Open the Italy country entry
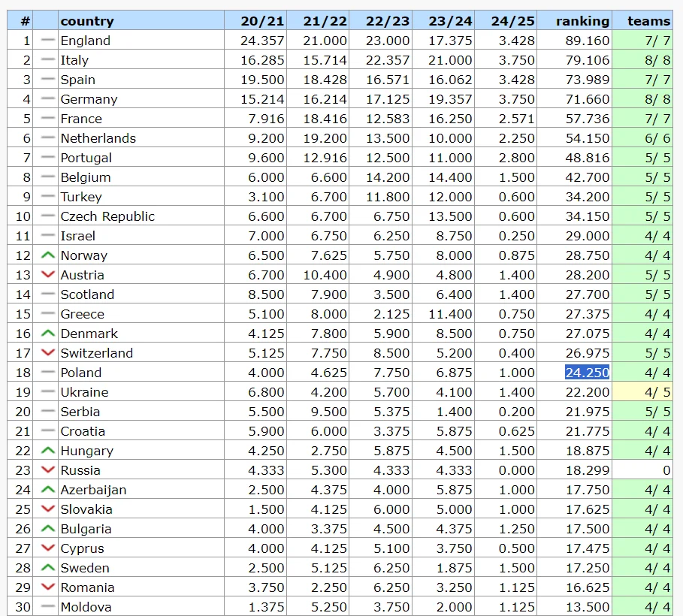 point(74,60)
